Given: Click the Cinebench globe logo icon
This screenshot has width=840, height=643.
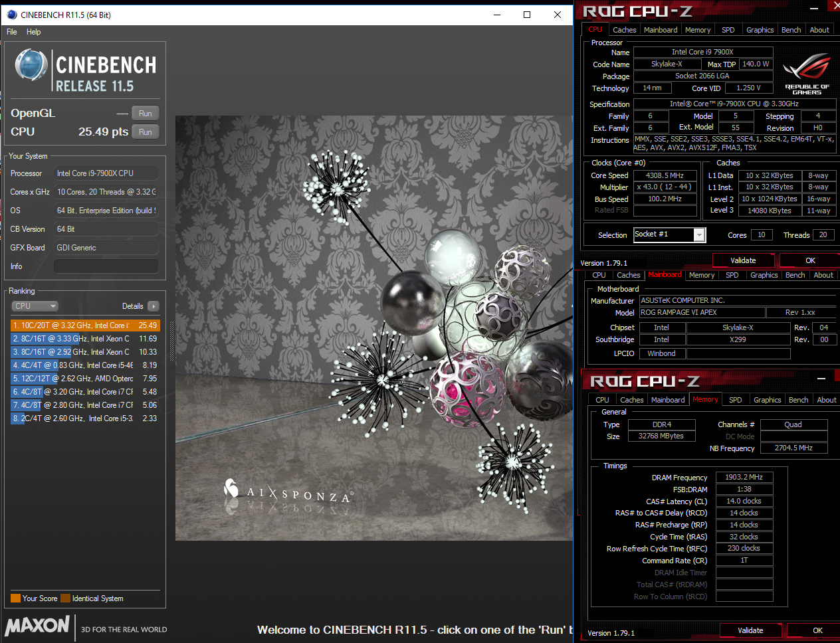Looking at the screenshot, I should [31, 65].
